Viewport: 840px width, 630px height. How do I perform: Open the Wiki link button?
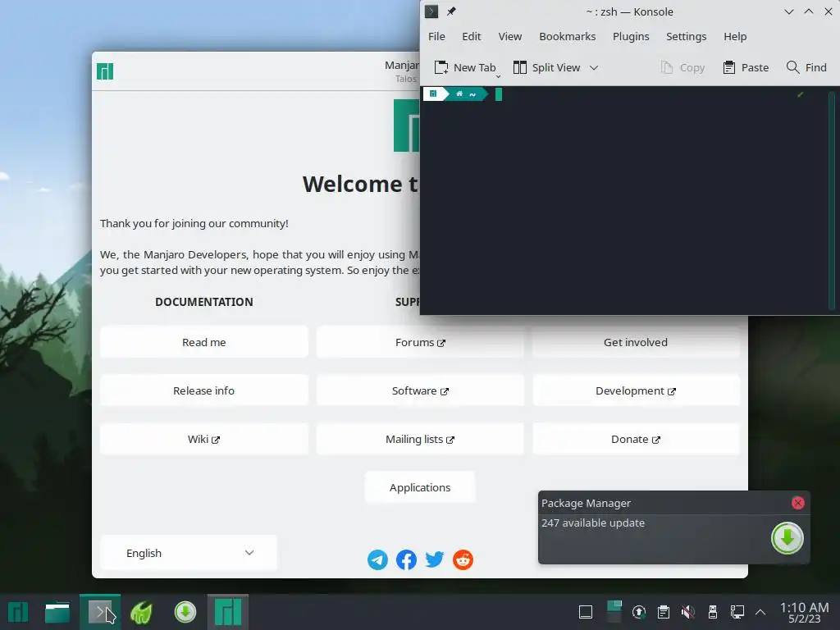tap(204, 440)
